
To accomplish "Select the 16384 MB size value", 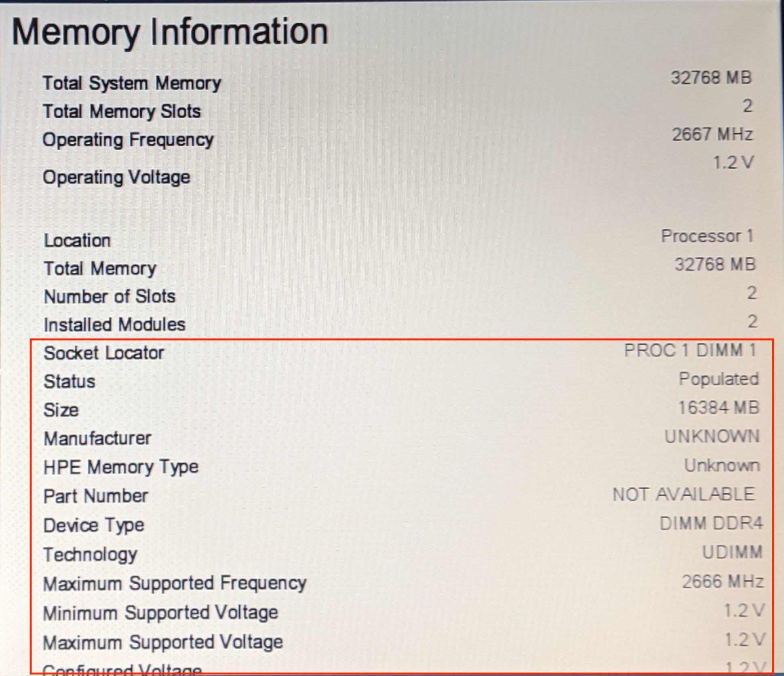I will pos(718,408).
